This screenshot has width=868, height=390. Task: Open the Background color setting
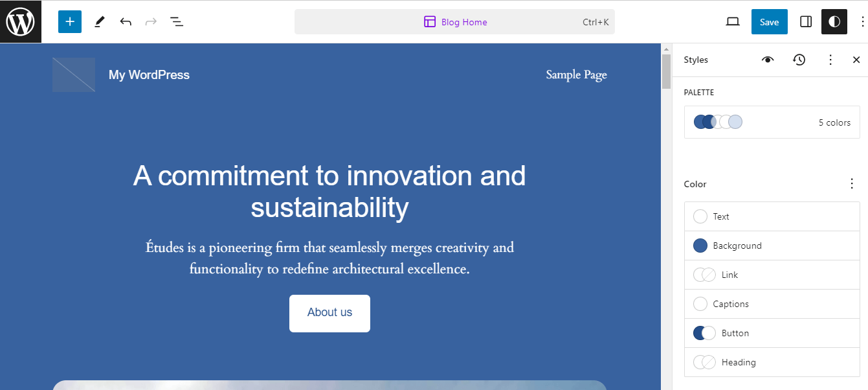tap(772, 246)
